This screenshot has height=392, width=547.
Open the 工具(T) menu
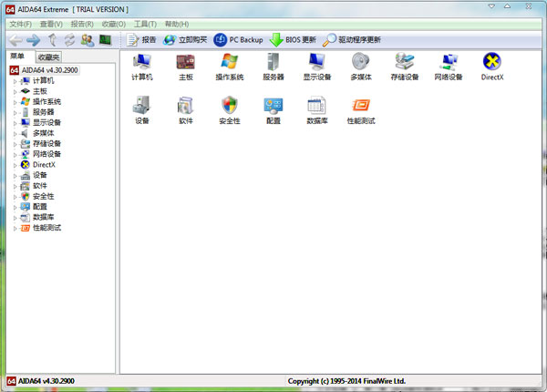point(145,24)
